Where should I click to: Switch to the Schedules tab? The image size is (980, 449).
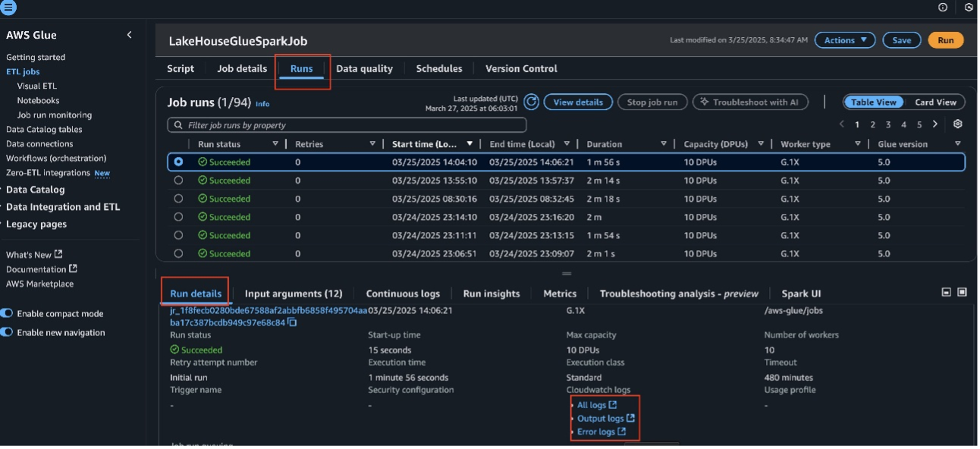[x=439, y=68]
